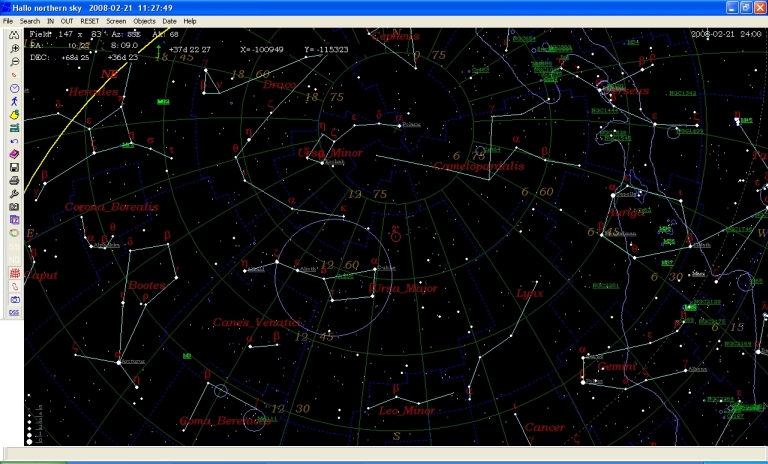The image size is (768, 464).
Task: Click the OUT zoom menu item
Action: [x=67, y=21]
